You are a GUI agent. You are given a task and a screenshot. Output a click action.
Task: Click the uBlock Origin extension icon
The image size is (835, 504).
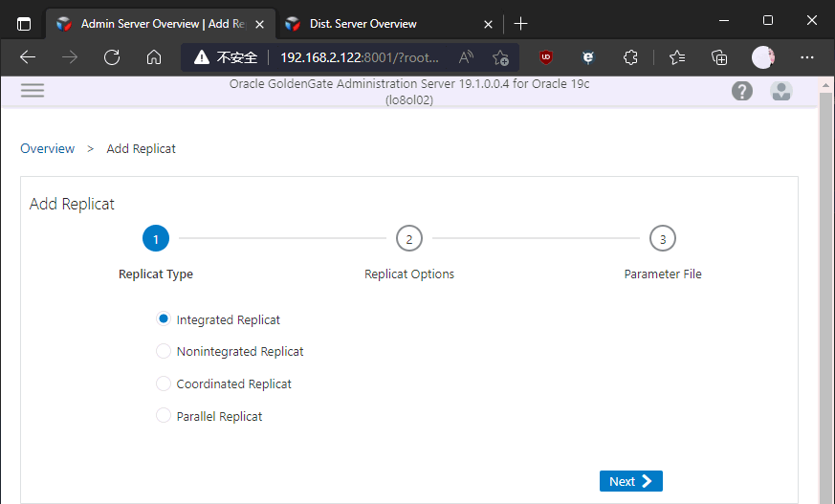[x=546, y=57]
